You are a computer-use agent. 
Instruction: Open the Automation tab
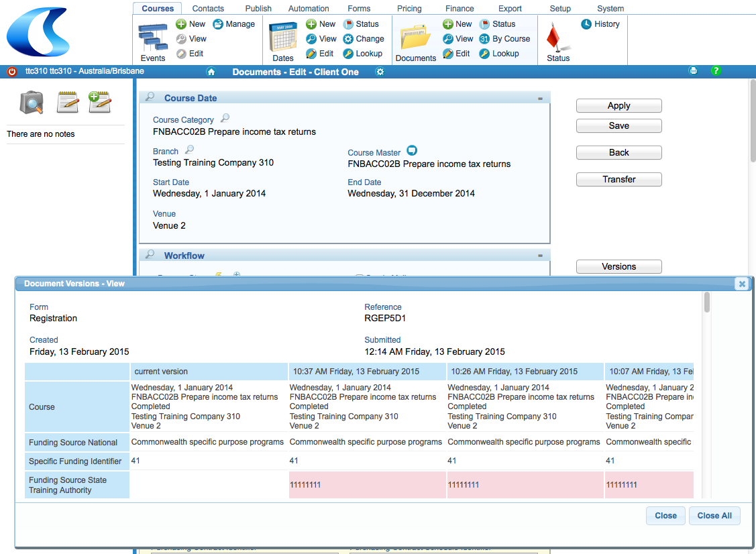tap(309, 9)
